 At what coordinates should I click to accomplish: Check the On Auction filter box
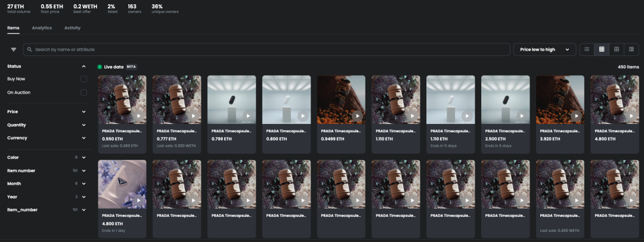tap(83, 92)
